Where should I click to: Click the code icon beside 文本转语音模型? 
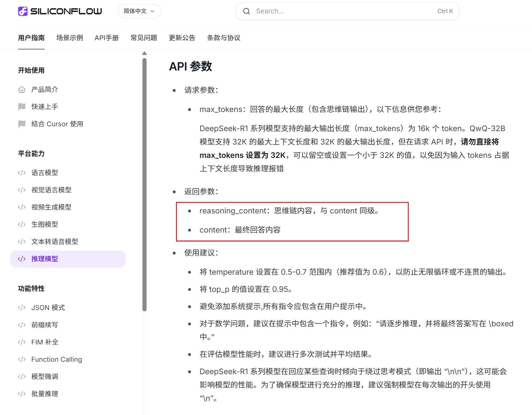(22, 242)
